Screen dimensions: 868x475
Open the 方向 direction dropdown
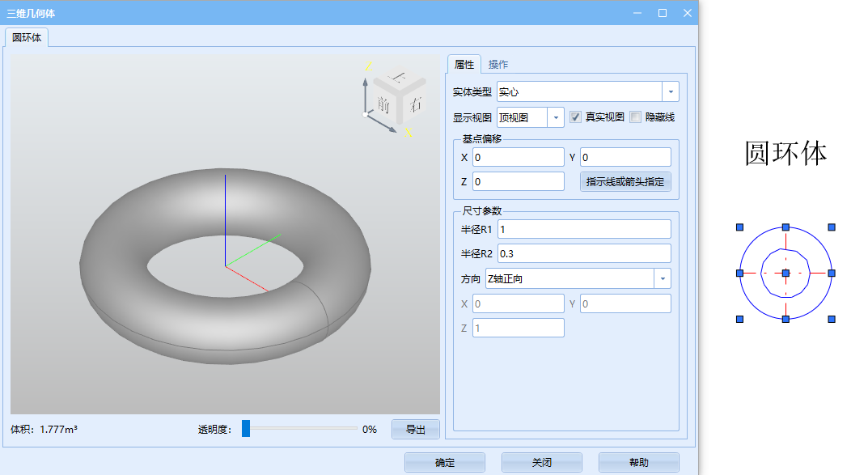[663, 278]
